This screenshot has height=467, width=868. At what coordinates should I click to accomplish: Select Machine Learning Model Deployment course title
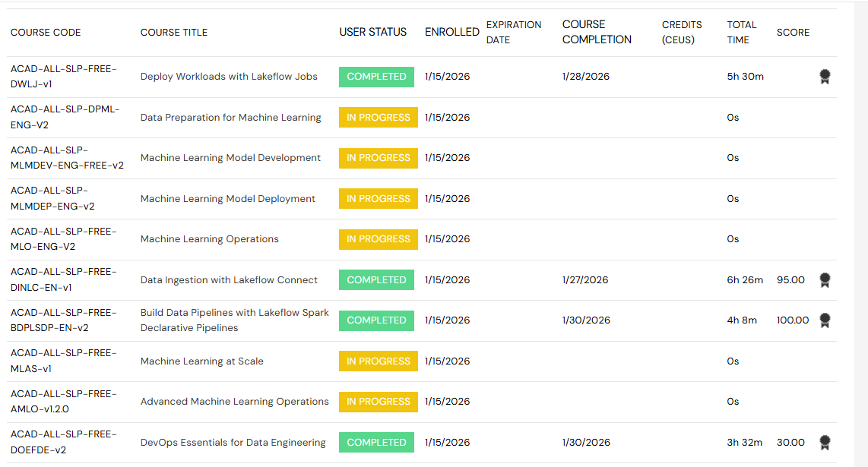click(227, 199)
